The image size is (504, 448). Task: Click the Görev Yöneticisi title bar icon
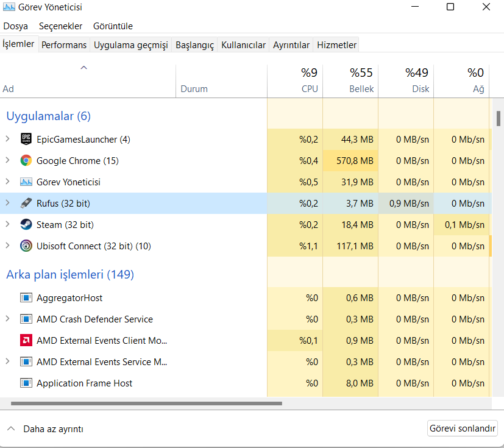click(9, 7)
